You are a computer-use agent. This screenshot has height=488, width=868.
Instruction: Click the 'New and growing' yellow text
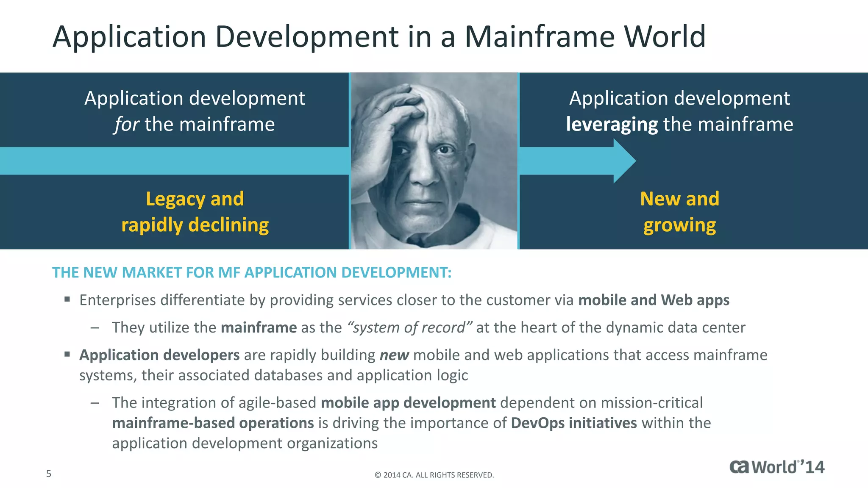[679, 212]
